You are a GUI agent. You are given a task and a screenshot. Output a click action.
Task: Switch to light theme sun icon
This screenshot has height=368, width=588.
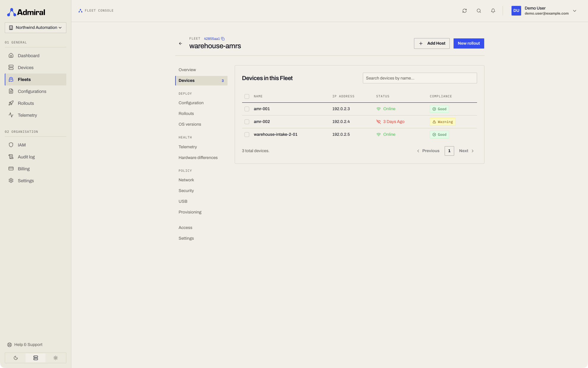56,358
